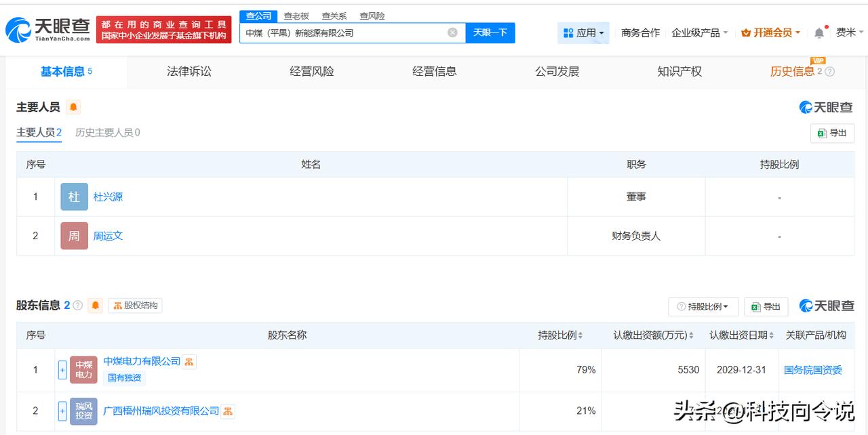Click the 董事 position cell
This screenshot has height=435, width=868.
click(x=636, y=196)
